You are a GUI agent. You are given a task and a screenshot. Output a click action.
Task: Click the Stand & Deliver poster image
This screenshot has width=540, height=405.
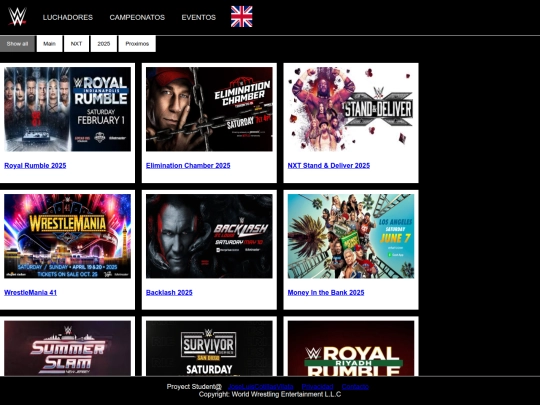[351, 109]
